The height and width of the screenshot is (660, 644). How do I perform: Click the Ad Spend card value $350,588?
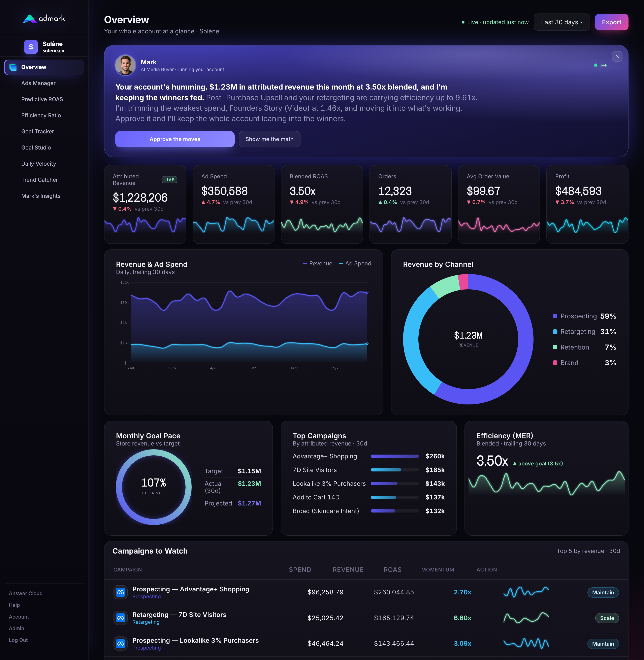tap(224, 191)
